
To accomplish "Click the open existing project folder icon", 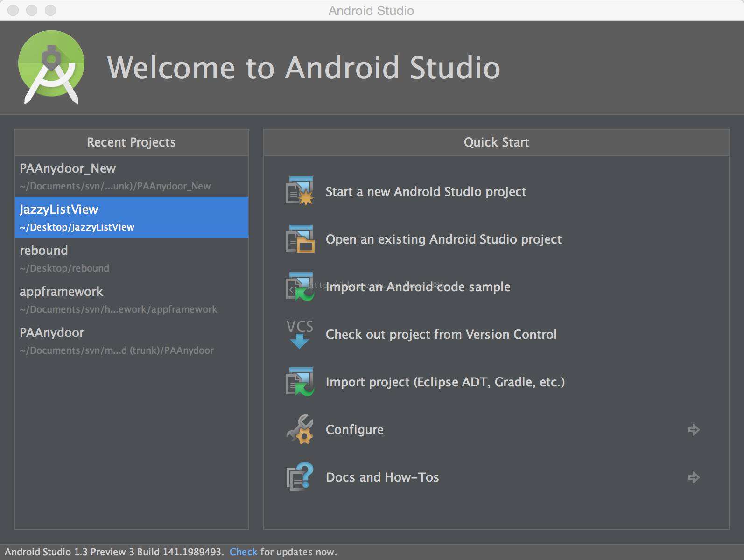I will tap(300, 239).
